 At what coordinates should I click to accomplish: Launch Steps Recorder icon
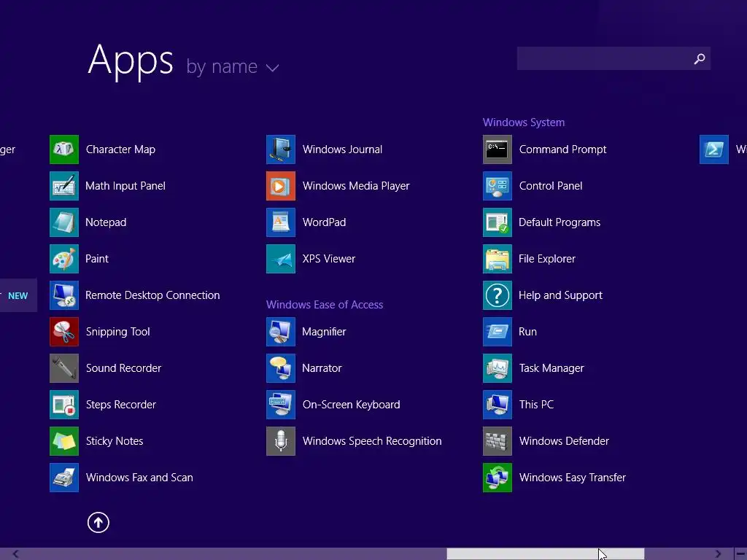pyautogui.click(x=64, y=404)
